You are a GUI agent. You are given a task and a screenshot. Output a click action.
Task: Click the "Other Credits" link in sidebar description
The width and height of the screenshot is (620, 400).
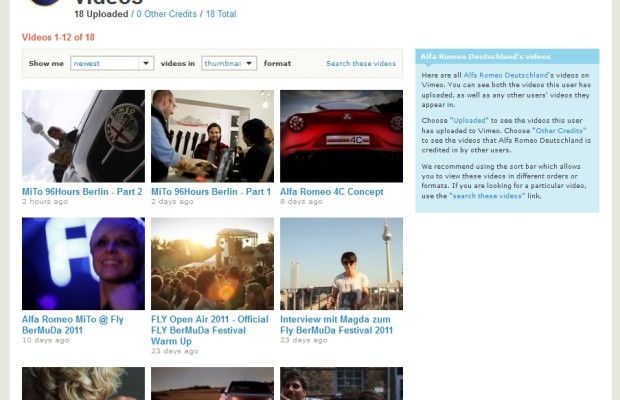[x=559, y=130]
